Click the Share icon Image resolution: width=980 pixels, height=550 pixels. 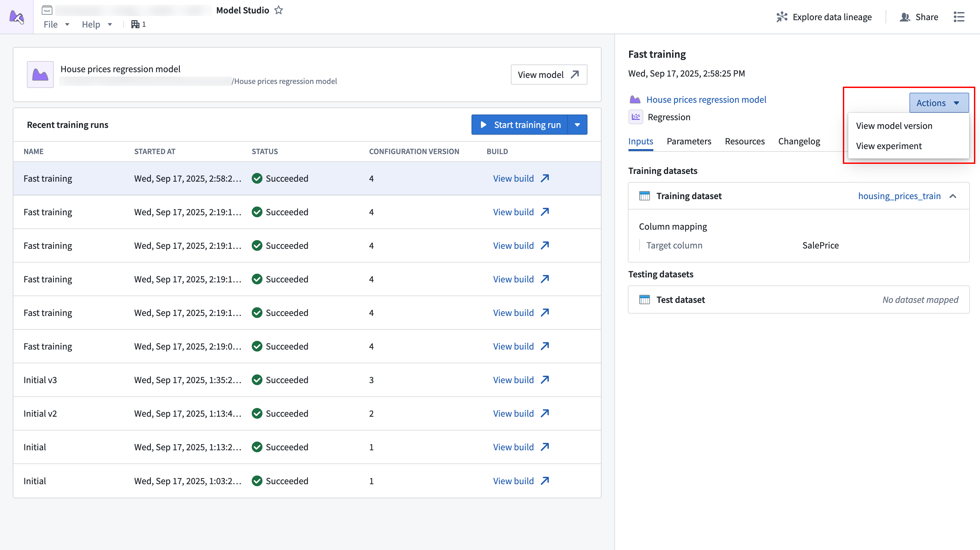pyautogui.click(x=905, y=17)
